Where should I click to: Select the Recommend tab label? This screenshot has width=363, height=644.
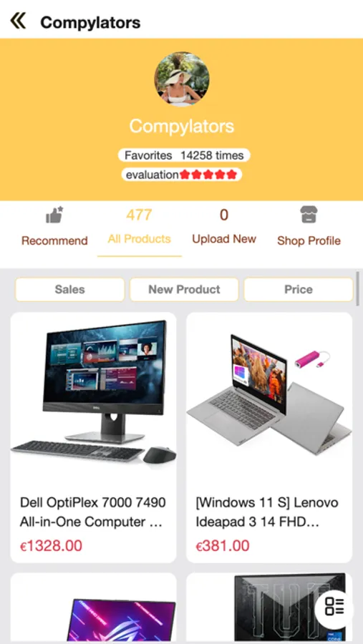tap(54, 240)
